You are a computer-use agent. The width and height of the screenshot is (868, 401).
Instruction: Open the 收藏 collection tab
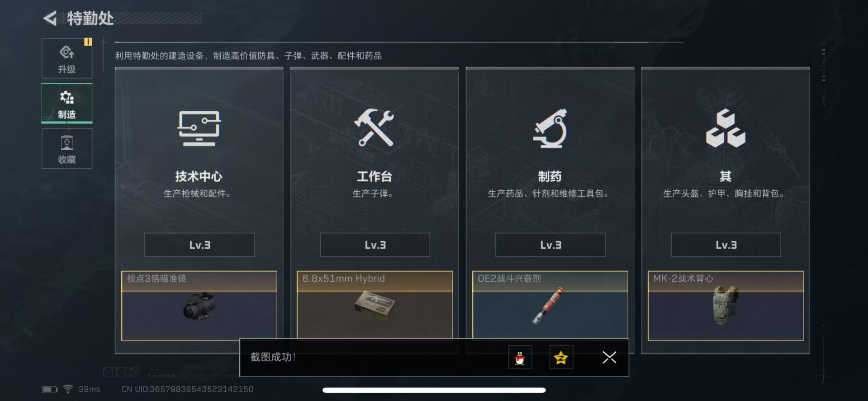click(x=67, y=148)
